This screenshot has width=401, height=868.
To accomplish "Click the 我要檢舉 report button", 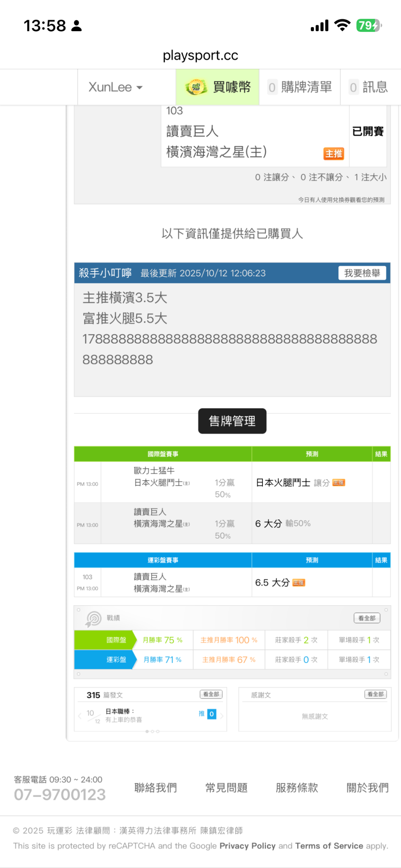I will (362, 273).
